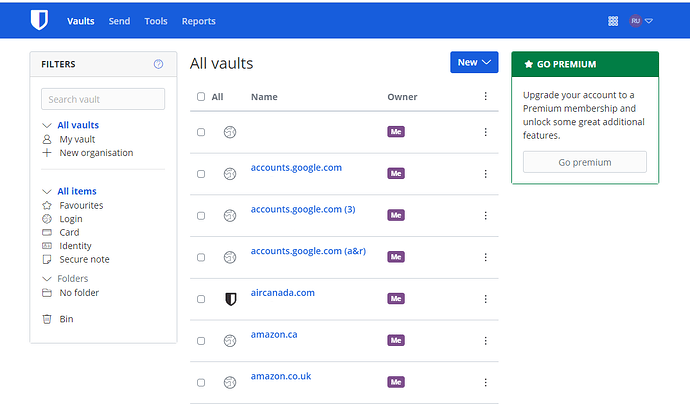Open options menu for amazon.ca row
This screenshot has height=416, width=690.
click(485, 341)
